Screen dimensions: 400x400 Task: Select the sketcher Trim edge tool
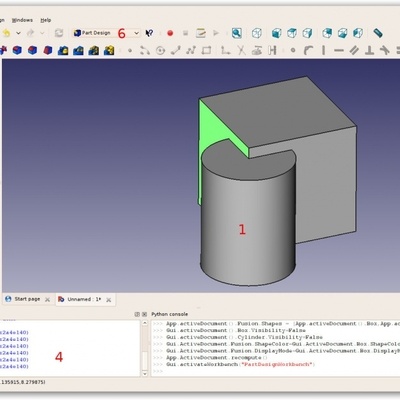tap(241, 50)
